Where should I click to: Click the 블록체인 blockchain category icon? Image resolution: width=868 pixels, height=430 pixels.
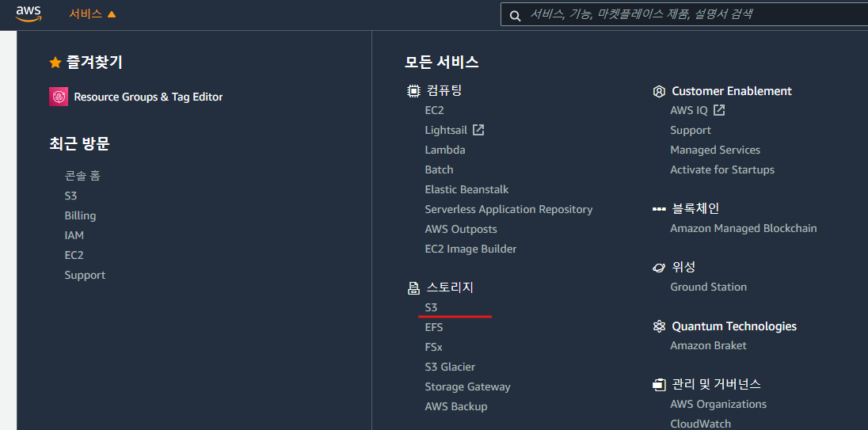659,209
